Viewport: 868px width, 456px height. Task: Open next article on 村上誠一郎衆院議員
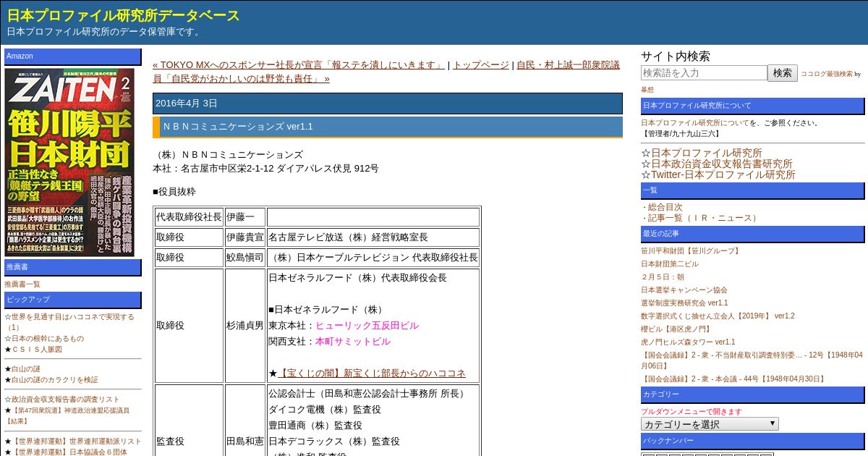(386, 72)
